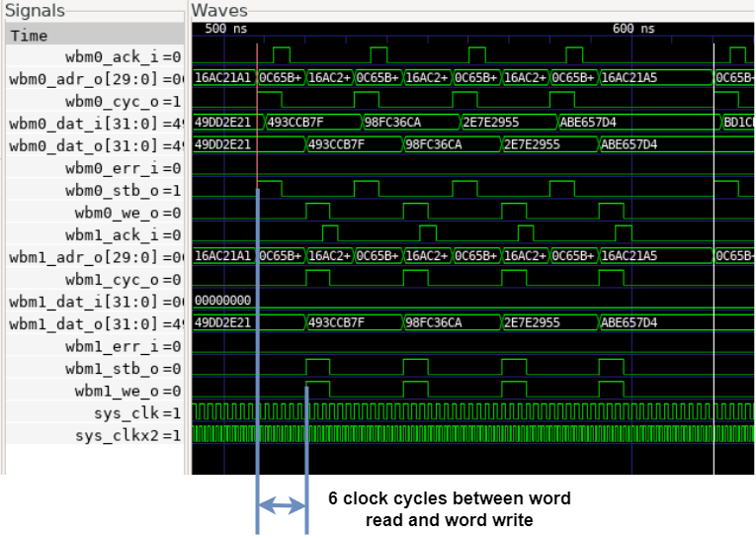Click the red primary marker line
Image resolution: width=756 pixels, height=538 pixels.
pos(257,116)
